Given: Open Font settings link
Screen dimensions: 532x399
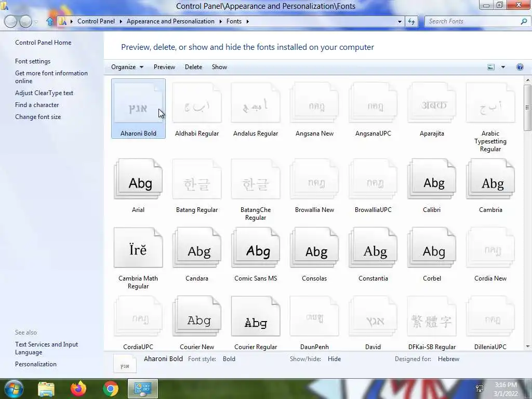Looking at the screenshot, I should pos(33,61).
